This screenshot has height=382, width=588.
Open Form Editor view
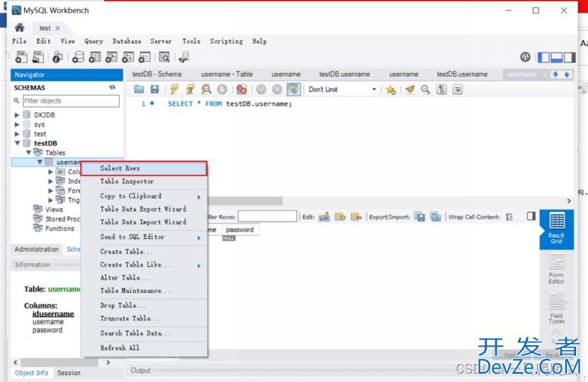point(556,270)
